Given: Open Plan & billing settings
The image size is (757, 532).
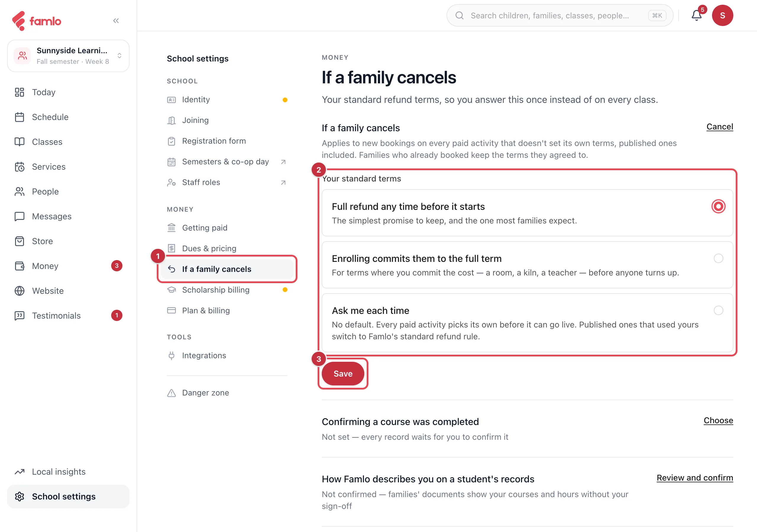Looking at the screenshot, I should pyautogui.click(x=227, y=311).
